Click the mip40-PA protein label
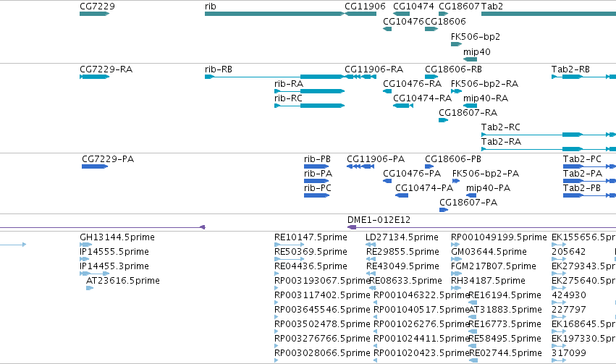Screen dimensions: 616x364 [488, 188]
